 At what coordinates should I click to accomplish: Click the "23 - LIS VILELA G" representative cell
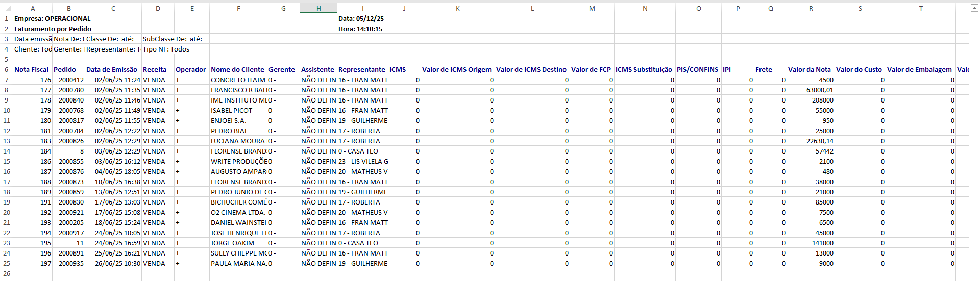[363, 161]
